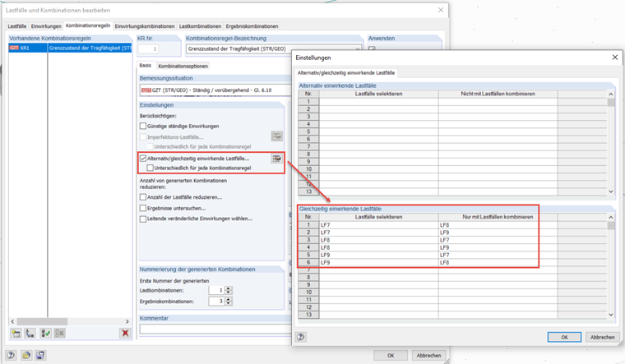Click the select-all green checkmark icon
625x364 pixels.
pos(45,334)
